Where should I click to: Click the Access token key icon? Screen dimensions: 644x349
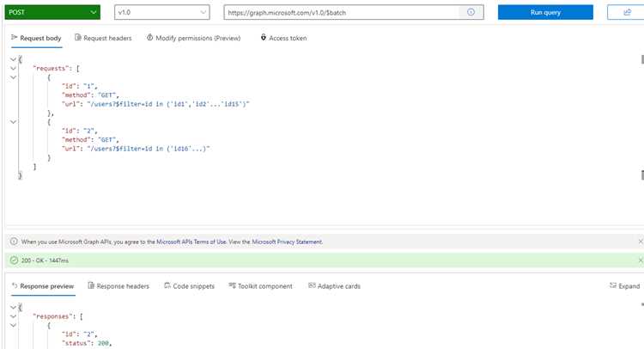point(264,38)
